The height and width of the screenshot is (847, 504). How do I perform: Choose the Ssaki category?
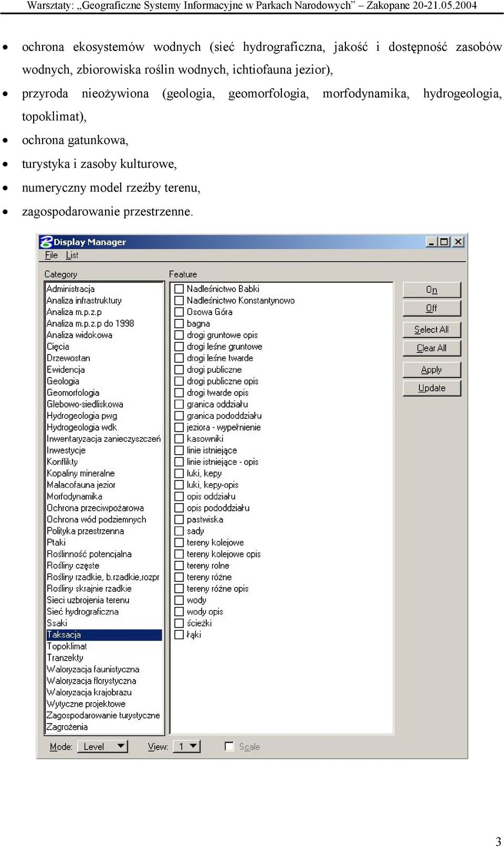coord(57,624)
